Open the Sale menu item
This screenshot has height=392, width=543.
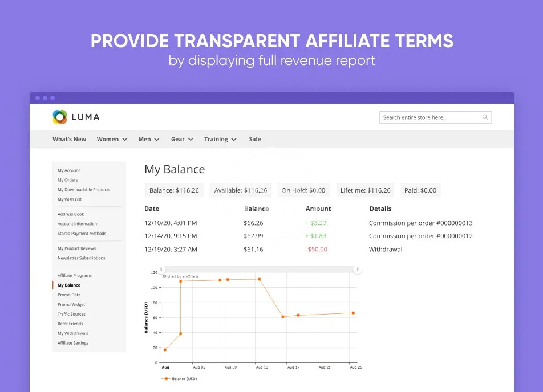[255, 139]
